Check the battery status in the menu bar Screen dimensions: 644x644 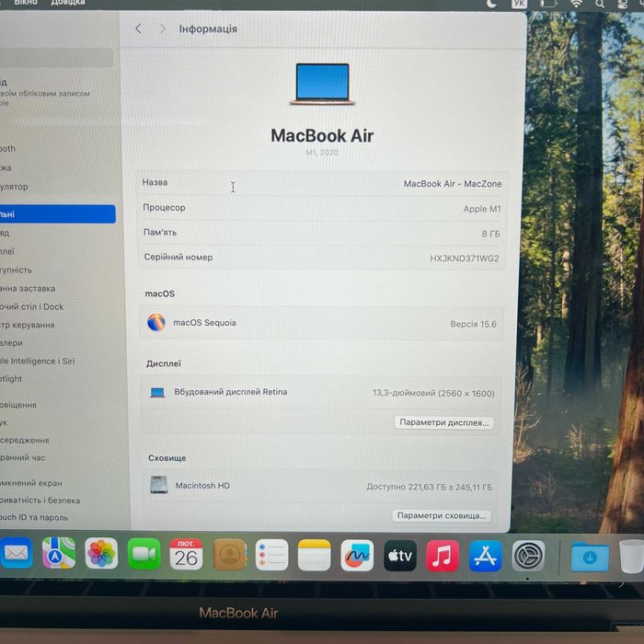tap(548, 4)
